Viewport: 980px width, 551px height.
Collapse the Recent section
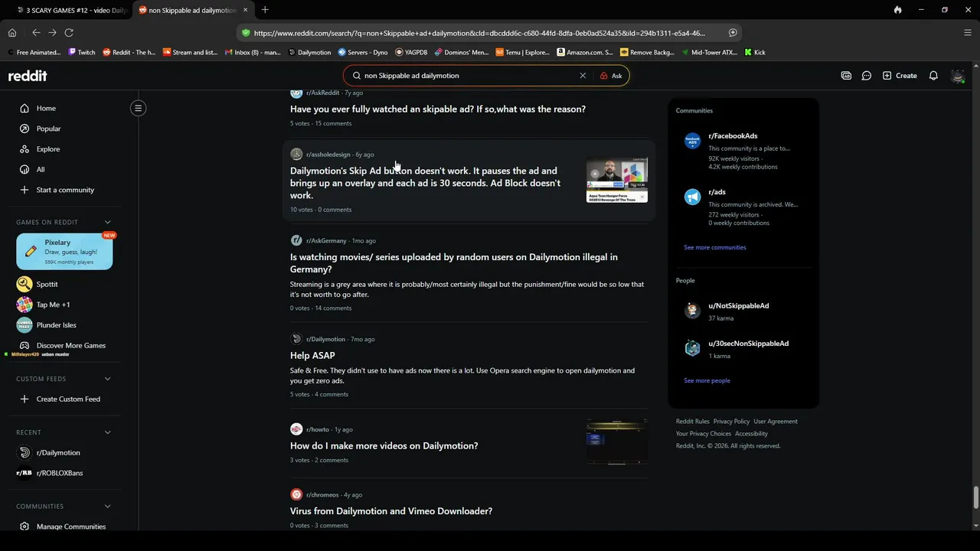coord(107,432)
